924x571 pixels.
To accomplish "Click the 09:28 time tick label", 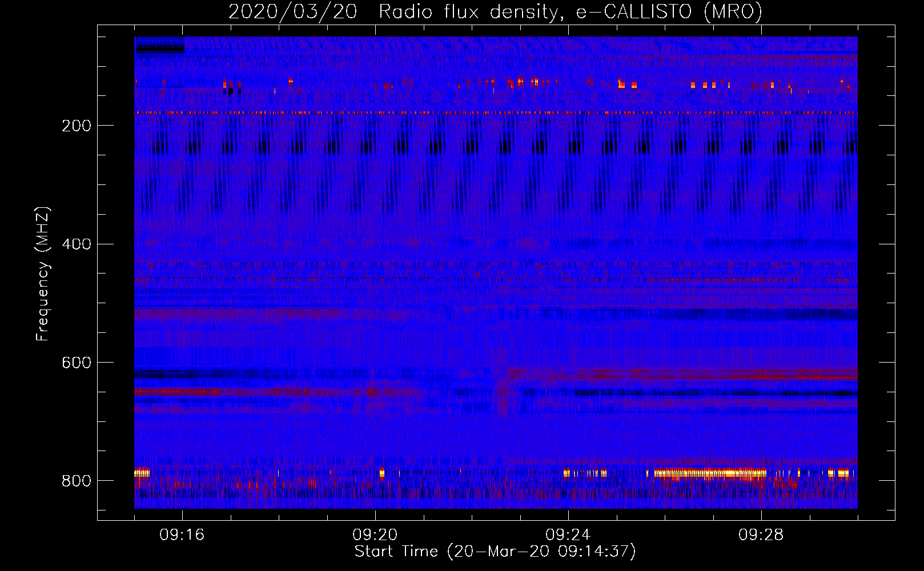I will (x=761, y=535).
